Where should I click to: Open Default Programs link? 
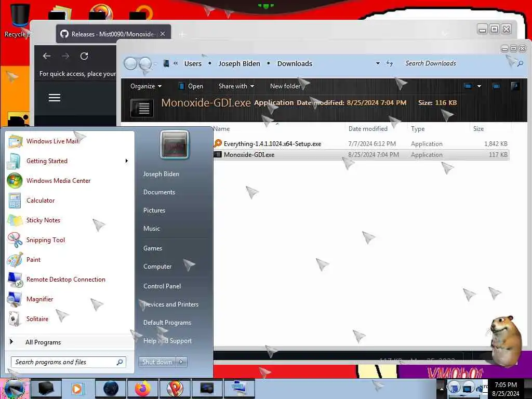click(x=167, y=323)
